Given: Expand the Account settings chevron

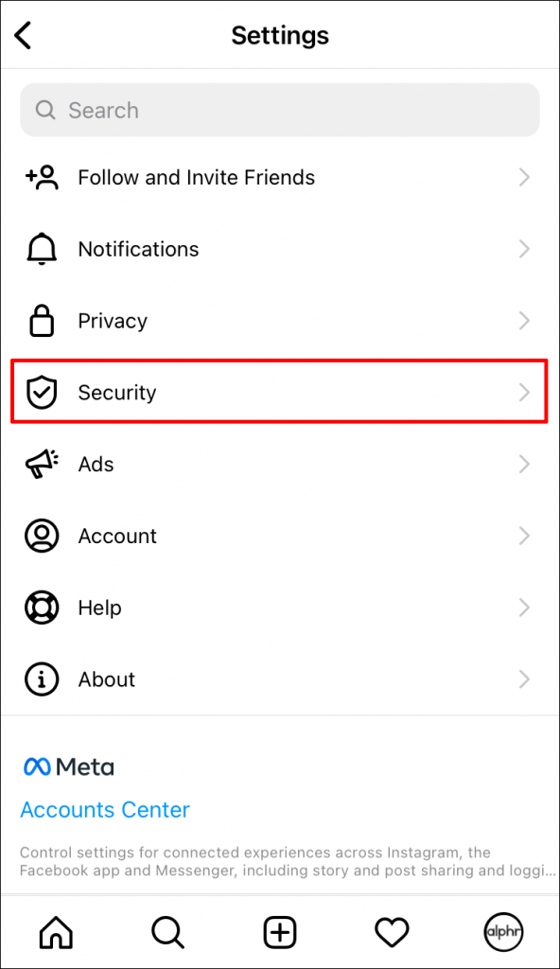Looking at the screenshot, I should (x=525, y=536).
